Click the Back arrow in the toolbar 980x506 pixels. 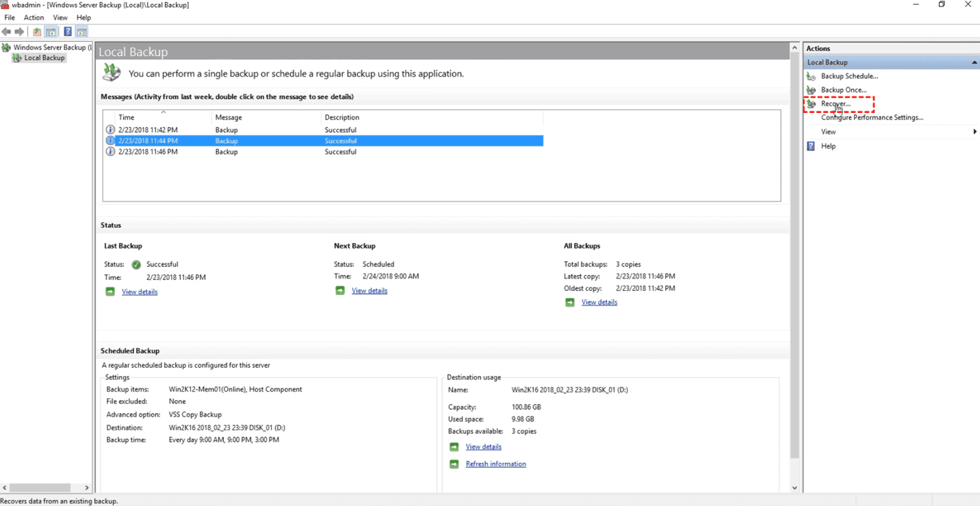pyautogui.click(x=6, y=31)
